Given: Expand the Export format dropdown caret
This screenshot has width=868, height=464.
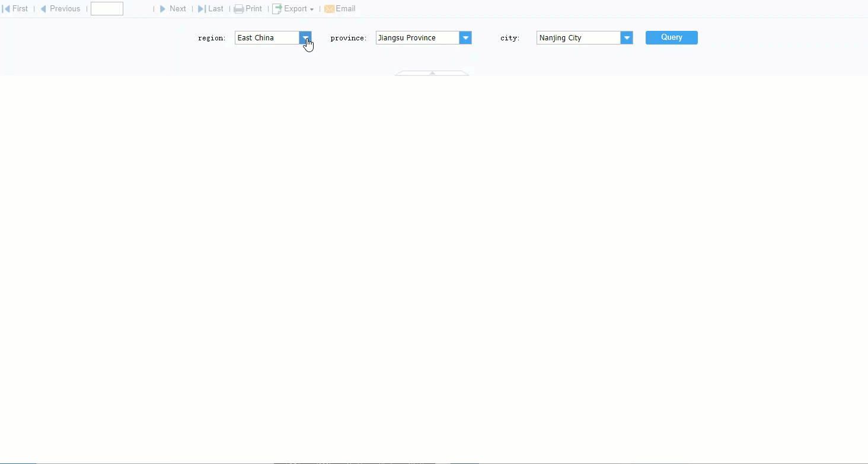Looking at the screenshot, I should point(312,9).
